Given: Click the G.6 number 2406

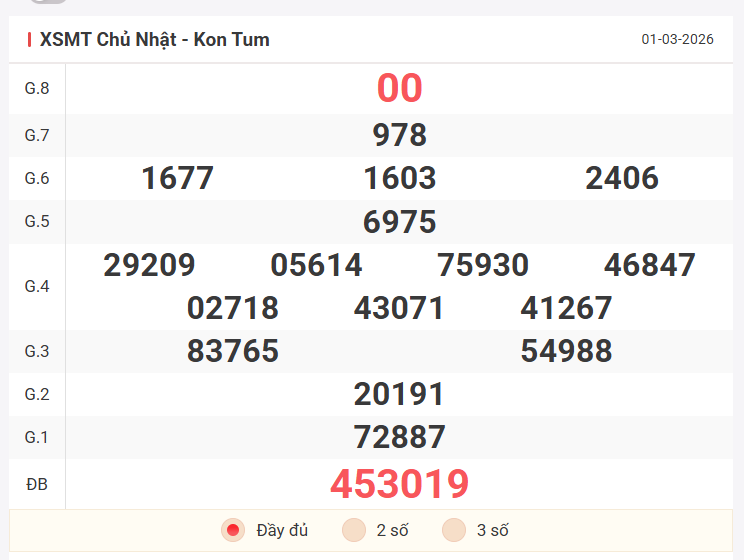Looking at the screenshot, I should (x=622, y=178).
